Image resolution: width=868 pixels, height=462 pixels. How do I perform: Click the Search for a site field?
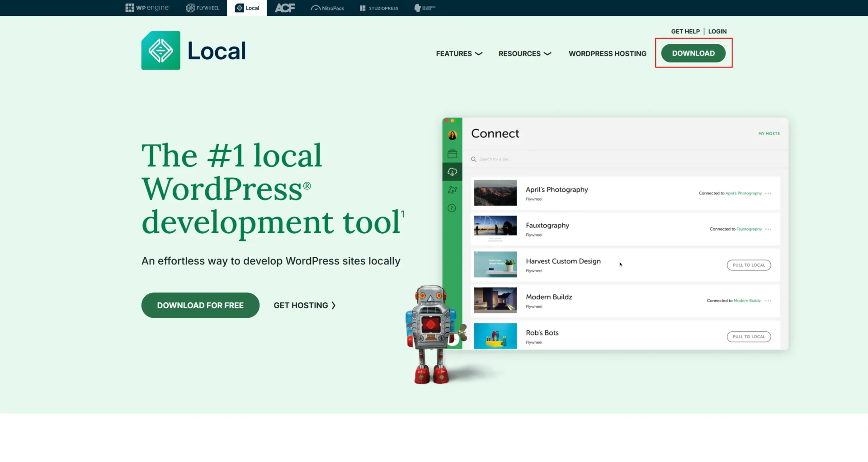point(494,159)
